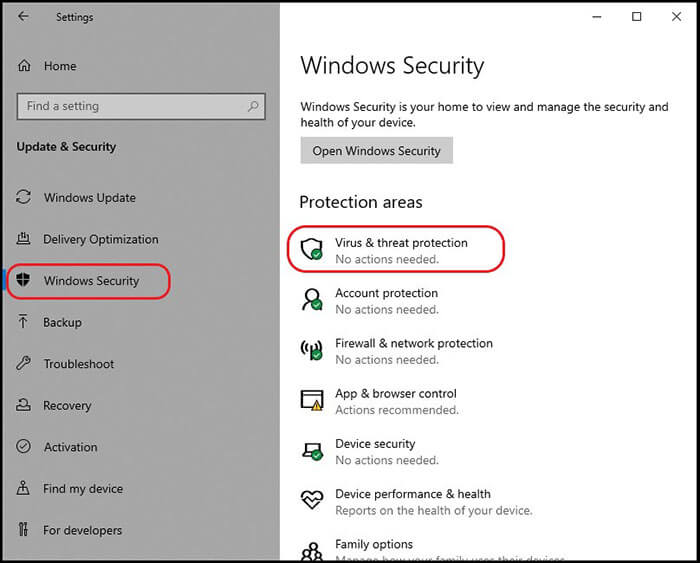The image size is (700, 563).
Task: Click the Windows Update sync icon
Action: (x=24, y=198)
